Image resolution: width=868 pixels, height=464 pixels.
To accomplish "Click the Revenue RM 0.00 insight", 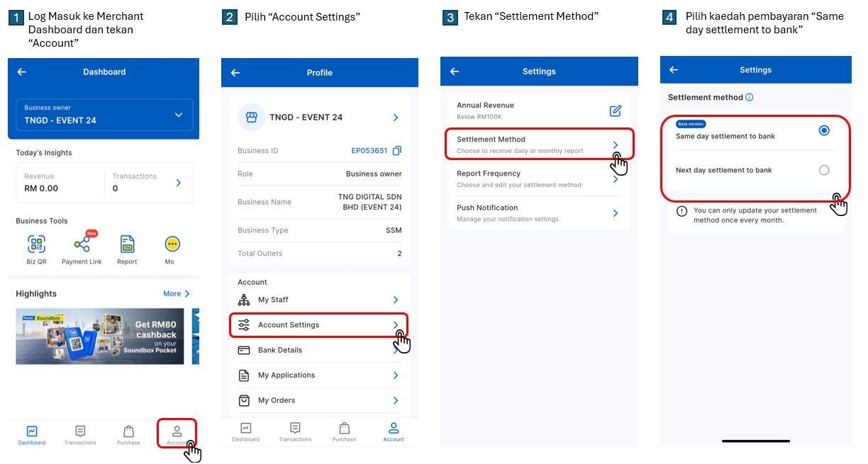I will [x=41, y=183].
